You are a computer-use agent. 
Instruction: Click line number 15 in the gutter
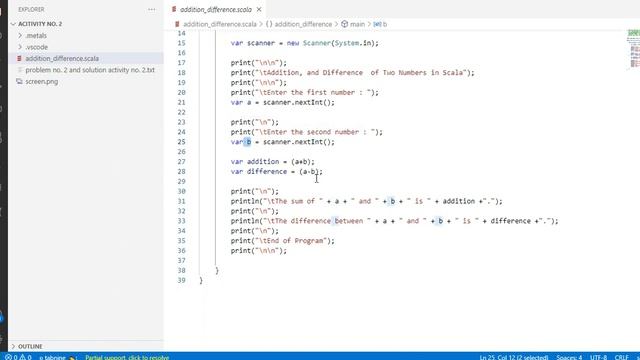pyautogui.click(x=181, y=43)
